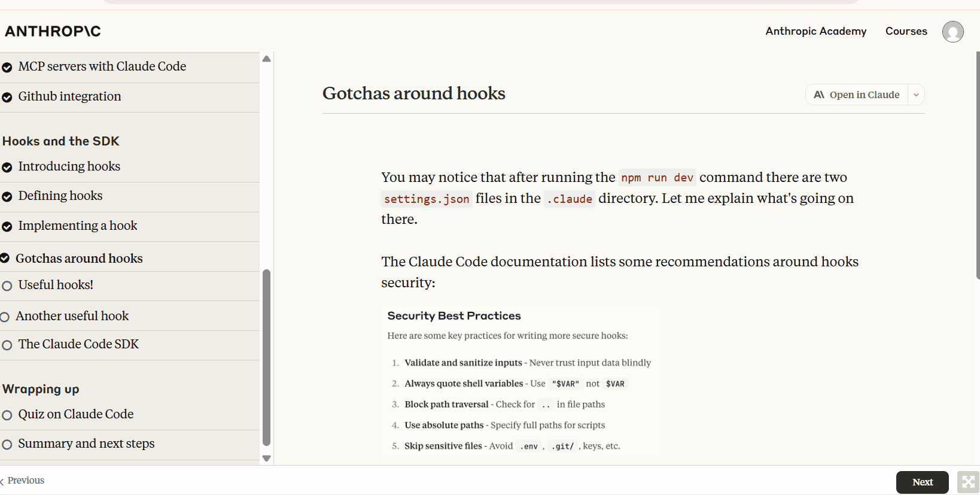Open Courses in the header
This screenshot has height=495, width=980.
(906, 31)
